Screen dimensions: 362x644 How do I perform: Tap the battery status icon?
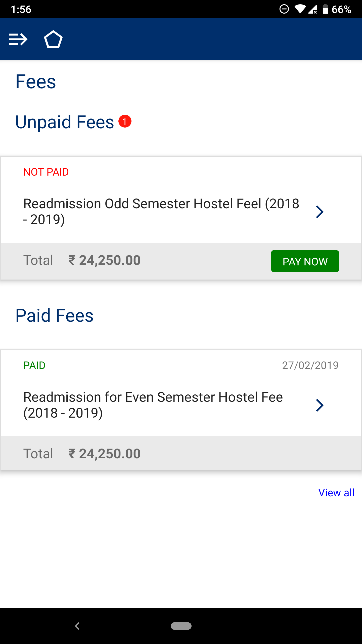pos(325,9)
